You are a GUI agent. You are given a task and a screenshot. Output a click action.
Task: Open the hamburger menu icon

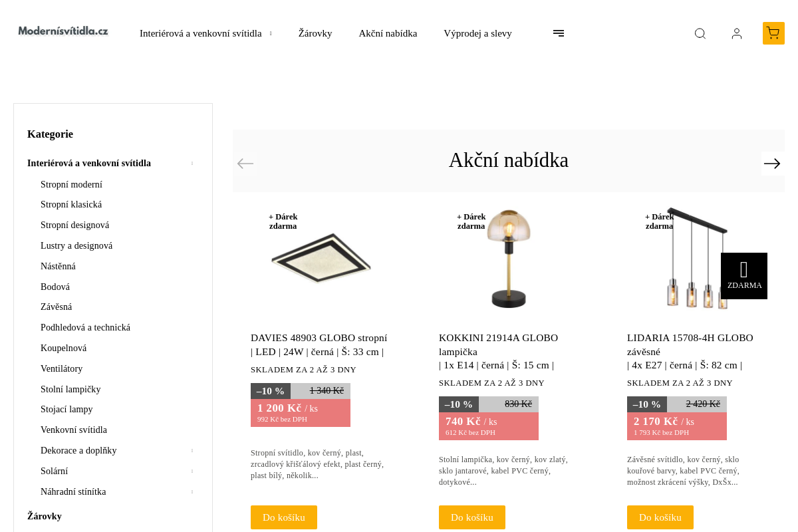pyautogui.click(x=559, y=33)
